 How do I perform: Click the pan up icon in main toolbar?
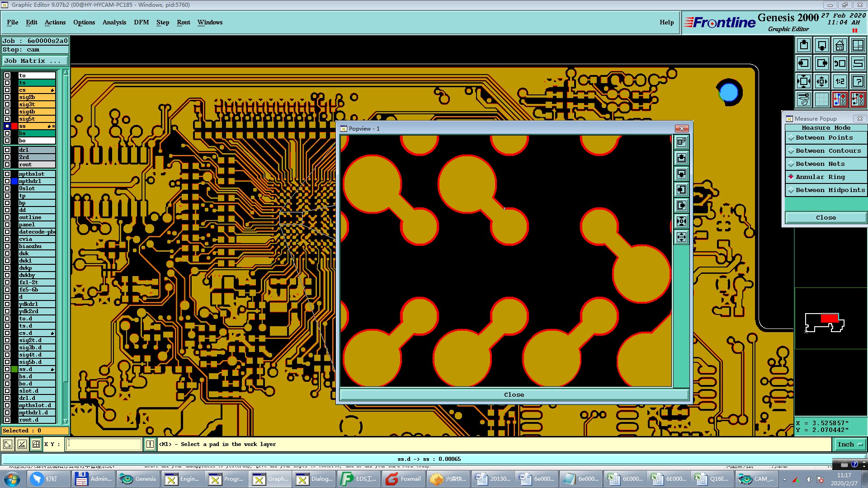point(803,45)
